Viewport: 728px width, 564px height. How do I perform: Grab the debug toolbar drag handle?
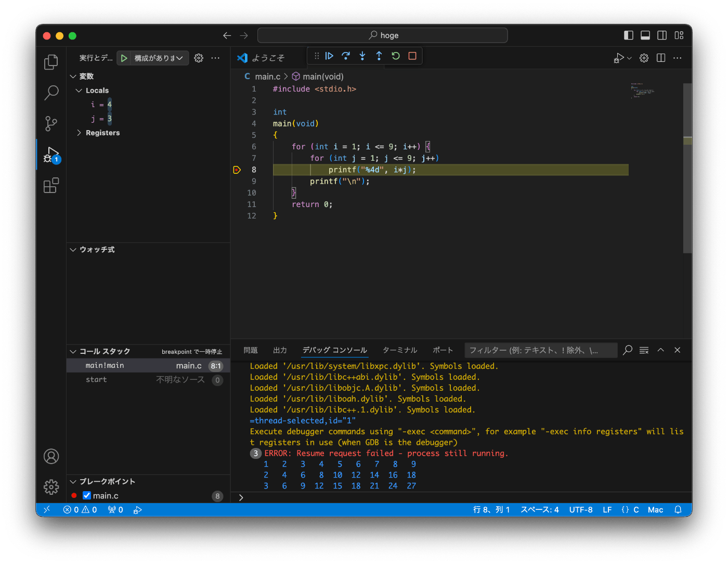pyautogui.click(x=317, y=56)
